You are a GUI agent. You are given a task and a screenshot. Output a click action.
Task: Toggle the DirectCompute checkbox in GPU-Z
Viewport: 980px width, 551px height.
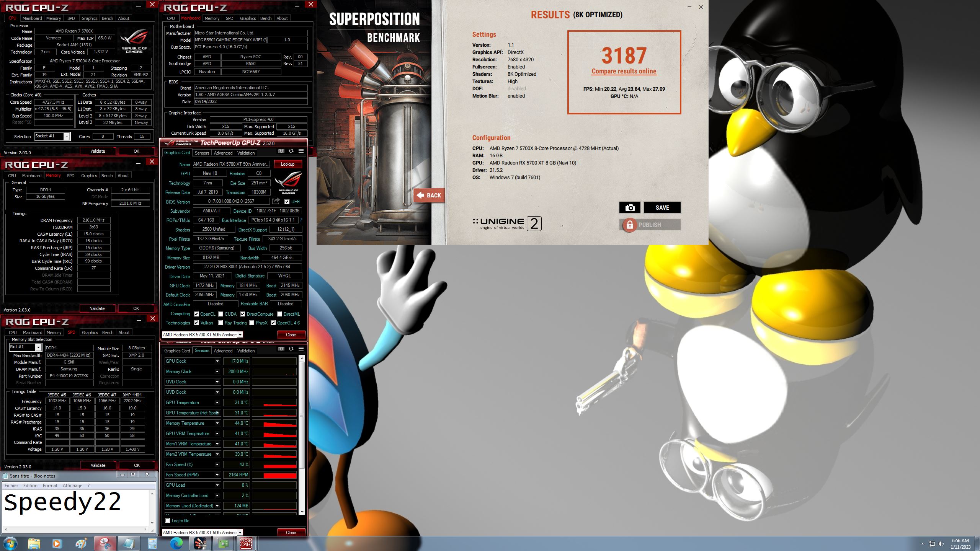tap(243, 314)
